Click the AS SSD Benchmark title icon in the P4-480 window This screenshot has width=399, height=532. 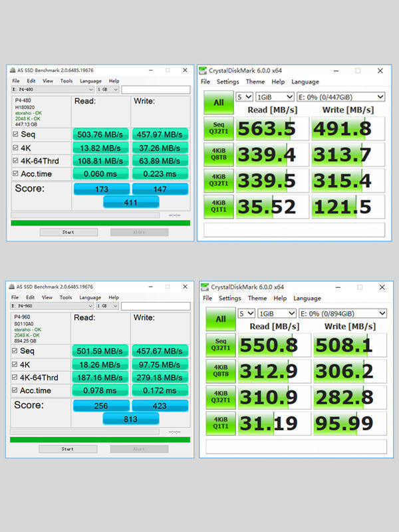pyautogui.click(x=11, y=70)
